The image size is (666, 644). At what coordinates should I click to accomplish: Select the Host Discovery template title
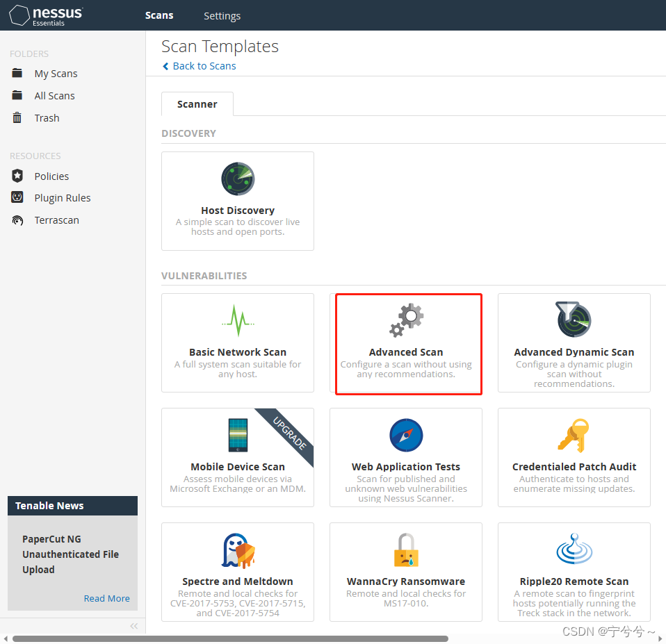pyautogui.click(x=238, y=210)
